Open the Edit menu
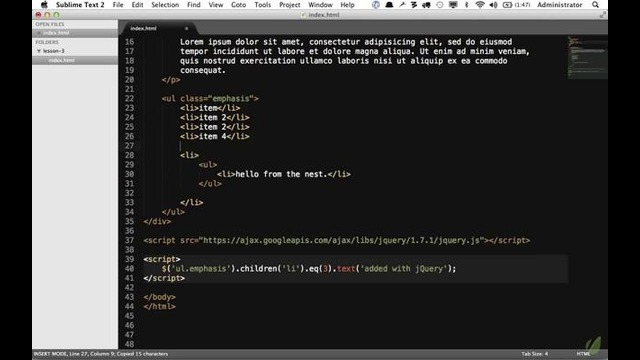This screenshot has height=360, width=640. point(137,5)
